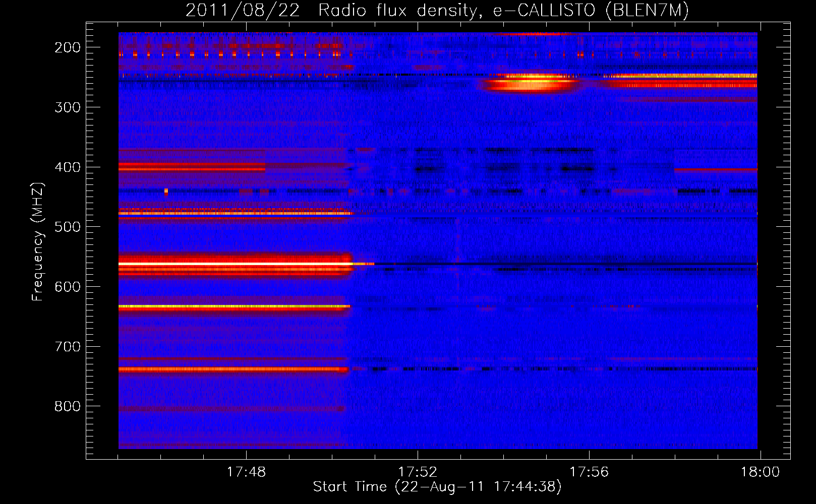The image size is (816, 504).
Task: Click the plot title '2011/08/22 Radio flux density, e-CALLISTO (BLEN7M)'
Action: tap(437, 10)
